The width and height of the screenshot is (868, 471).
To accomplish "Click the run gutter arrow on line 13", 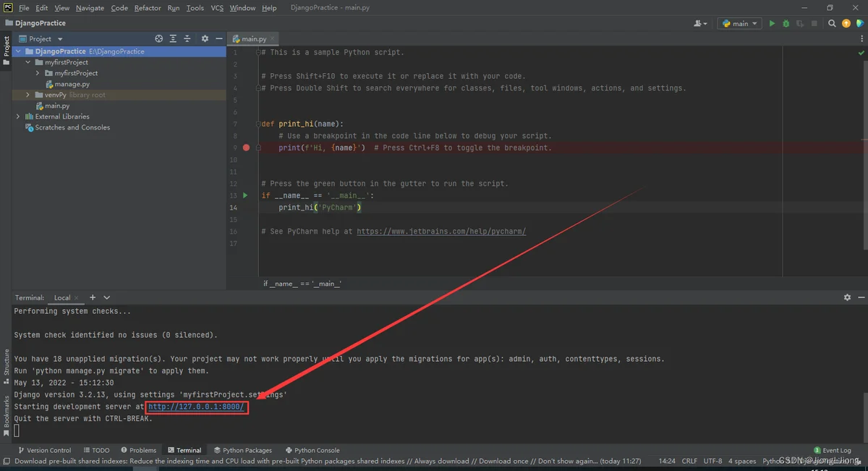I will pos(245,195).
